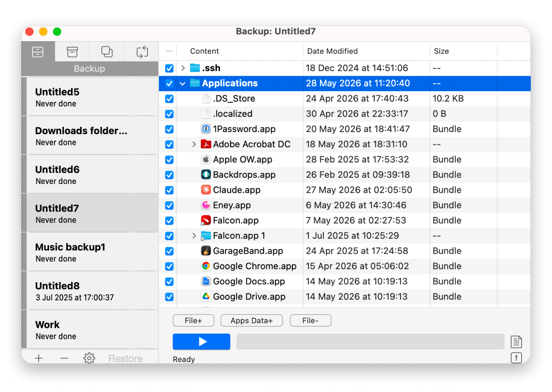This screenshot has width=552, height=392.
Task: Uncheck the Claude.app checkbox
Action: [169, 190]
